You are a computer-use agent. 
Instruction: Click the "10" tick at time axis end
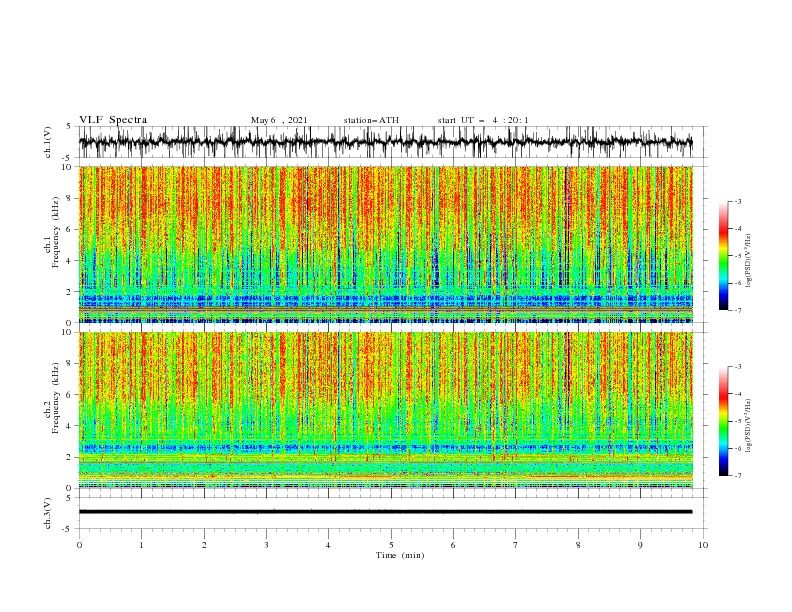pyautogui.click(x=703, y=545)
